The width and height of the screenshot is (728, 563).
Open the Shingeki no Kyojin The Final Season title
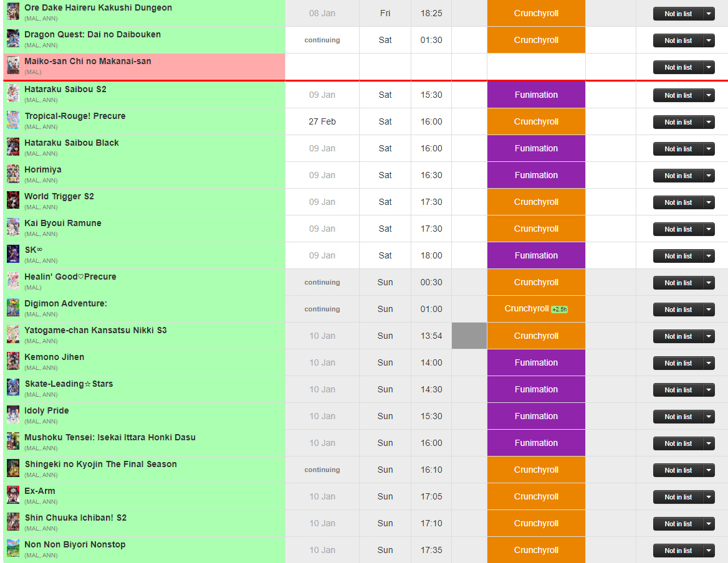click(x=101, y=464)
